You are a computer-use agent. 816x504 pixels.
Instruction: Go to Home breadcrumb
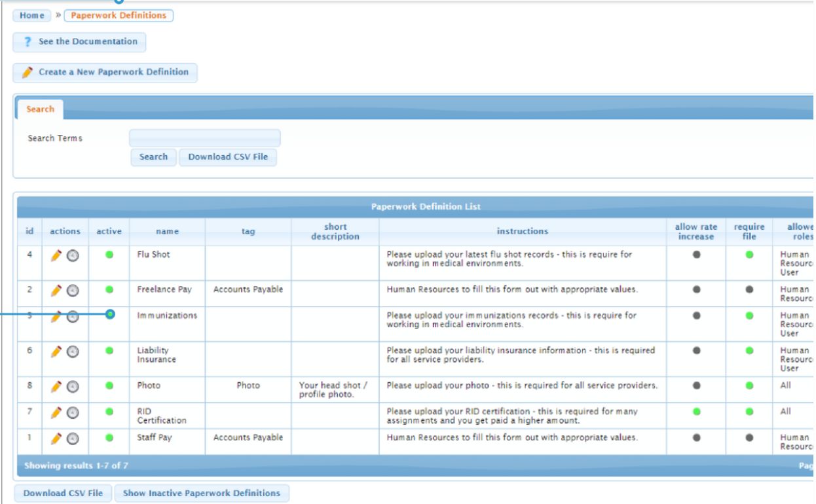(x=31, y=16)
